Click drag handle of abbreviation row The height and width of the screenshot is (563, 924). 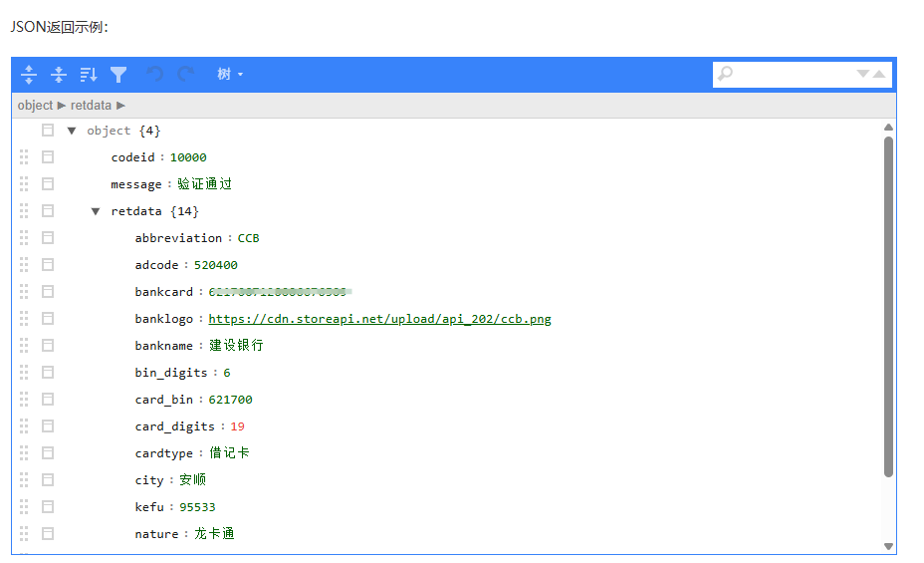24,237
